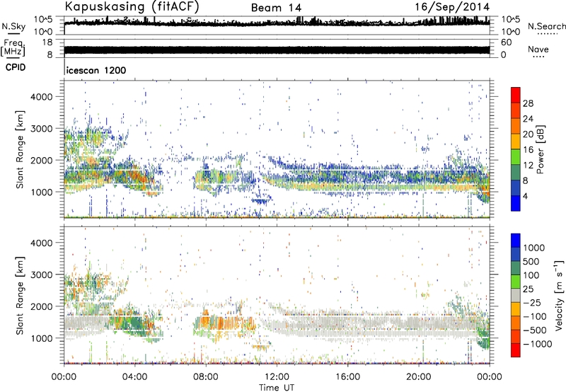Click the date '16/Sep/2014'
Viewport: 566px width, 392px height.
click(452, 7)
